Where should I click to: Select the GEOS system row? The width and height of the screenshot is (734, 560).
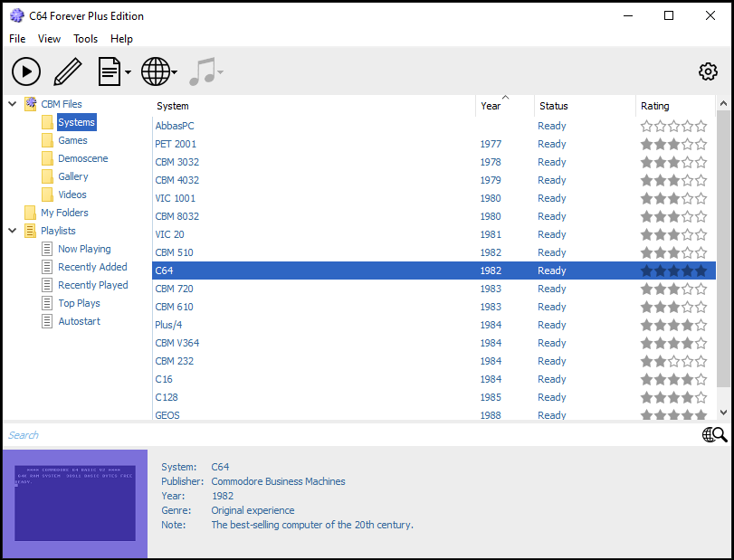click(434, 414)
